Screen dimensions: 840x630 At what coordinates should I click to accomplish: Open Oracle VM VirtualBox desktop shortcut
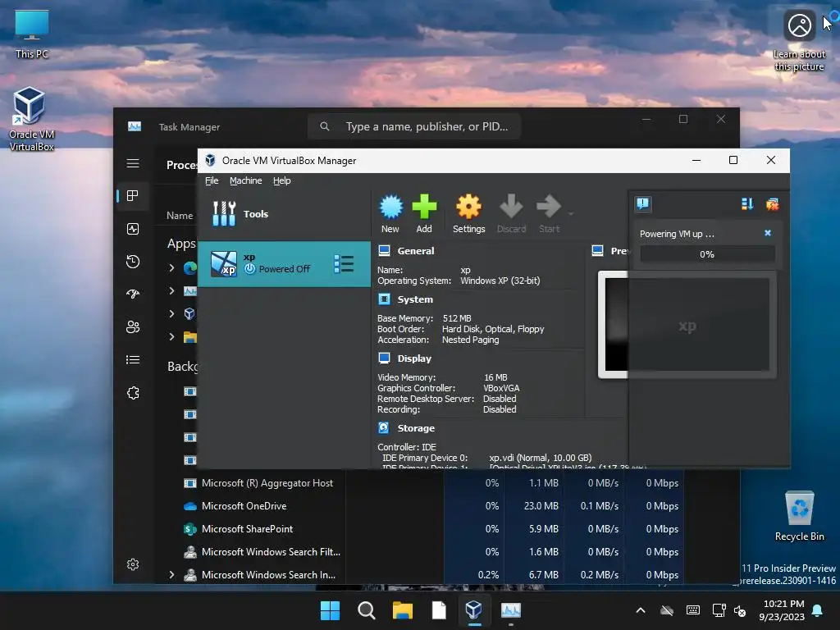(x=31, y=119)
